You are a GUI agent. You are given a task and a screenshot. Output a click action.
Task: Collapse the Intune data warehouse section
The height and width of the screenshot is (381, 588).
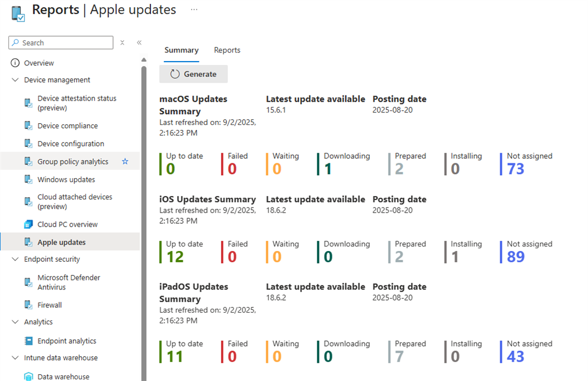pyautogui.click(x=15, y=358)
